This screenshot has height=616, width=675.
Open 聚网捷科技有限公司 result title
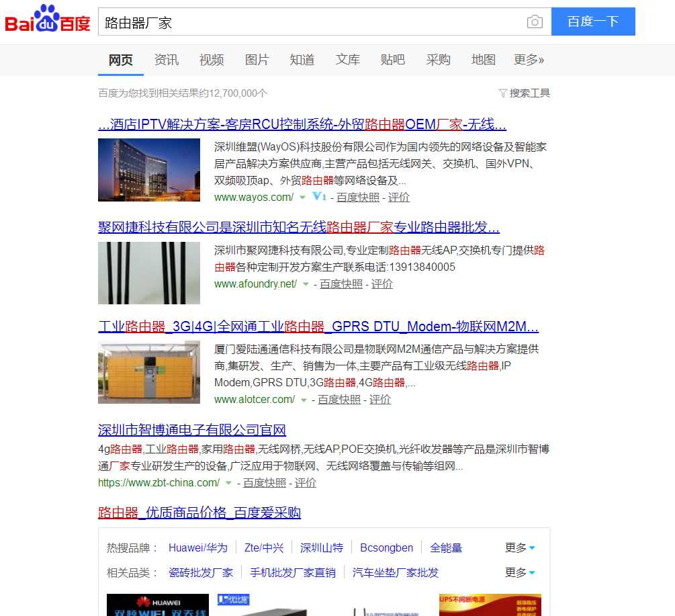point(299,227)
